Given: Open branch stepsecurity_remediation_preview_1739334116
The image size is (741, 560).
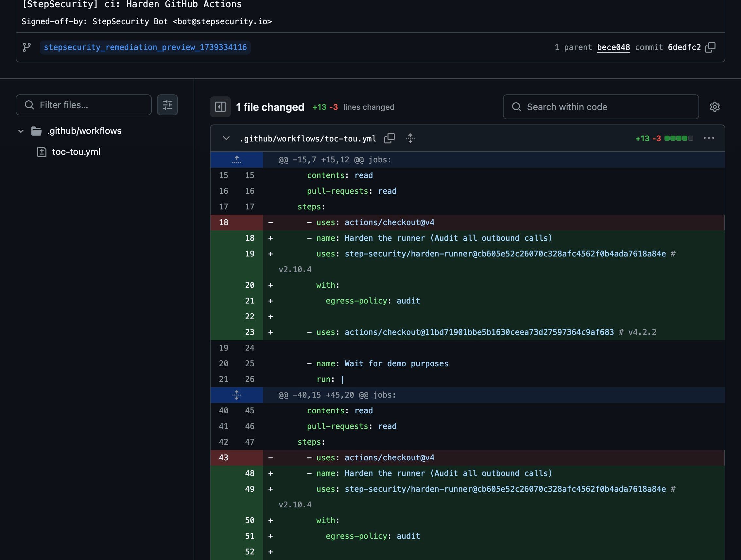Looking at the screenshot, I should (145, 47).
